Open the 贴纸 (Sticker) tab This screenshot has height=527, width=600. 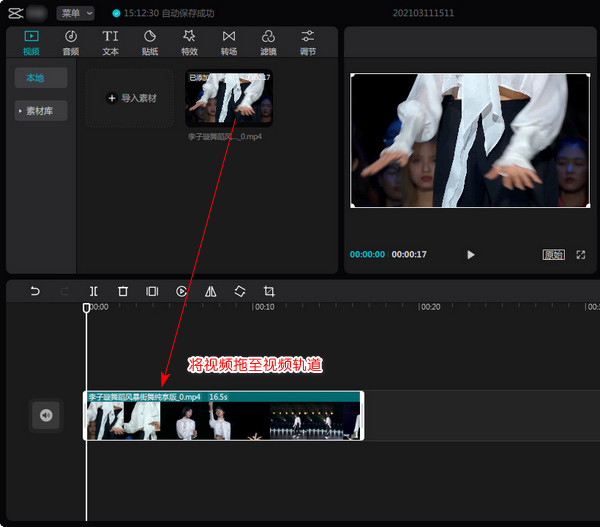(x=150, y=43)
